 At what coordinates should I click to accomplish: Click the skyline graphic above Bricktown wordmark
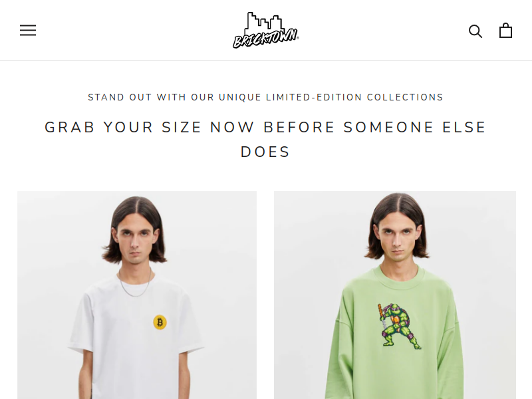click(264, 21)
